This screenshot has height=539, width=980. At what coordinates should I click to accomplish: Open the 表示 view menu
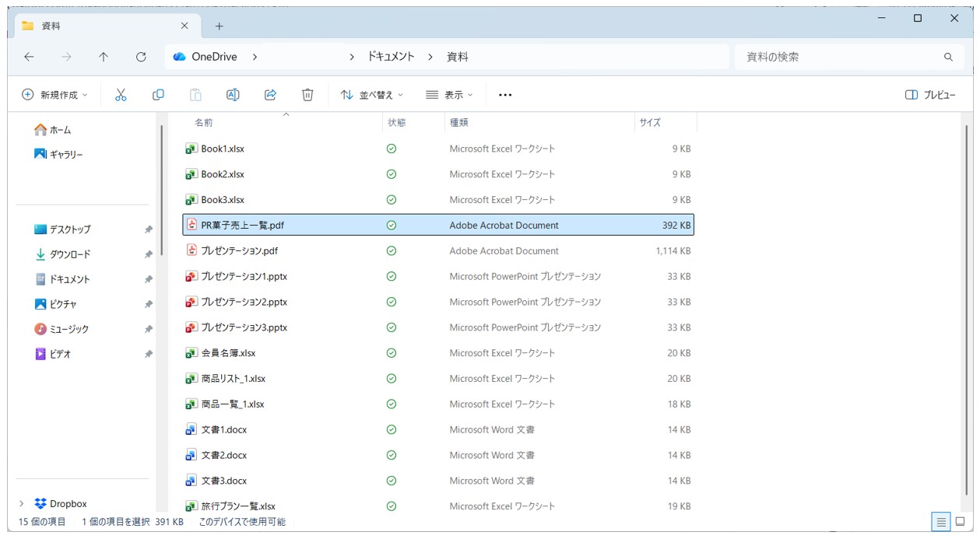point(450,95)
